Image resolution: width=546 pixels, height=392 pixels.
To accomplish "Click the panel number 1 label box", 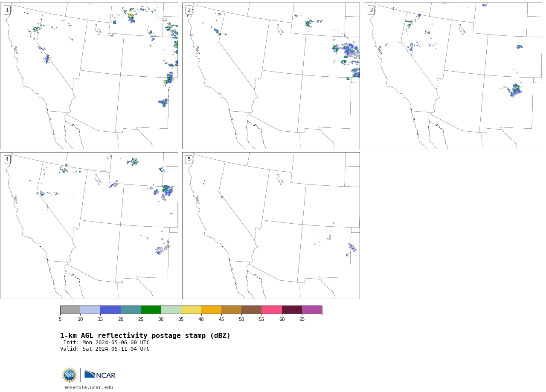I will (x=7, y=10).
